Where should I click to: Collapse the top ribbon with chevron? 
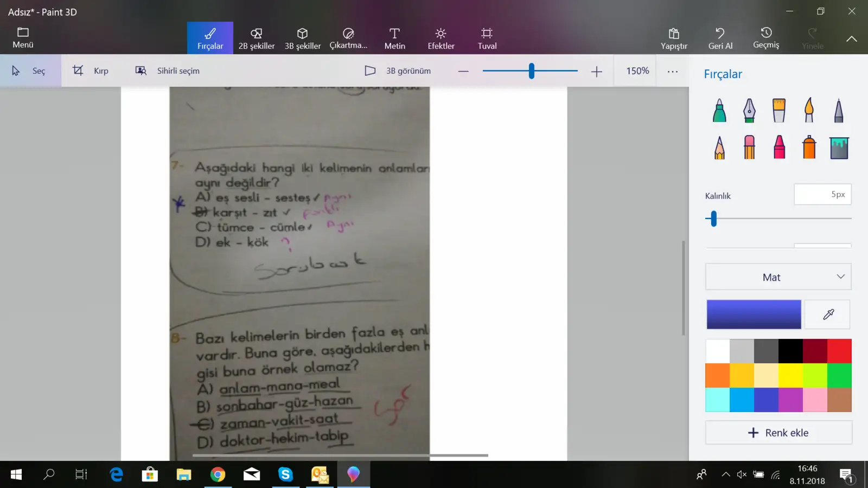851,39
